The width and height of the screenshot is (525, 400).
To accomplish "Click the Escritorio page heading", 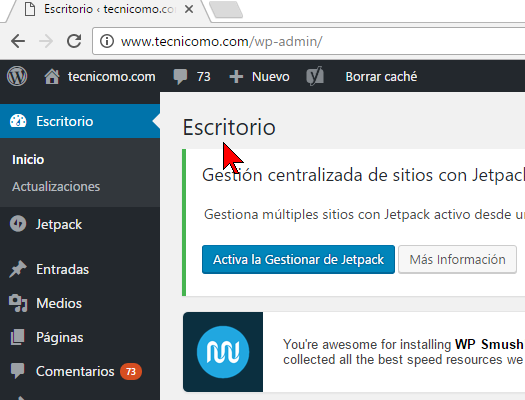I will 229,127.
